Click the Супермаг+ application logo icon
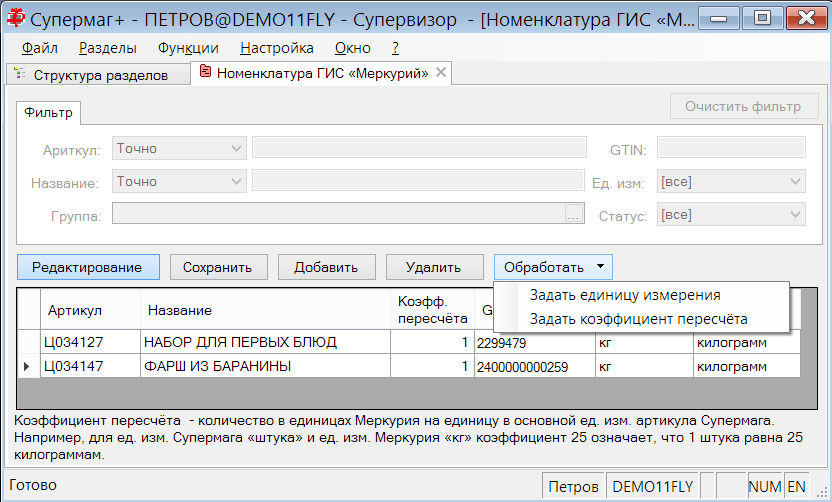Image resolution: width=832 pixels, height=502 pixels. [15, 18]
